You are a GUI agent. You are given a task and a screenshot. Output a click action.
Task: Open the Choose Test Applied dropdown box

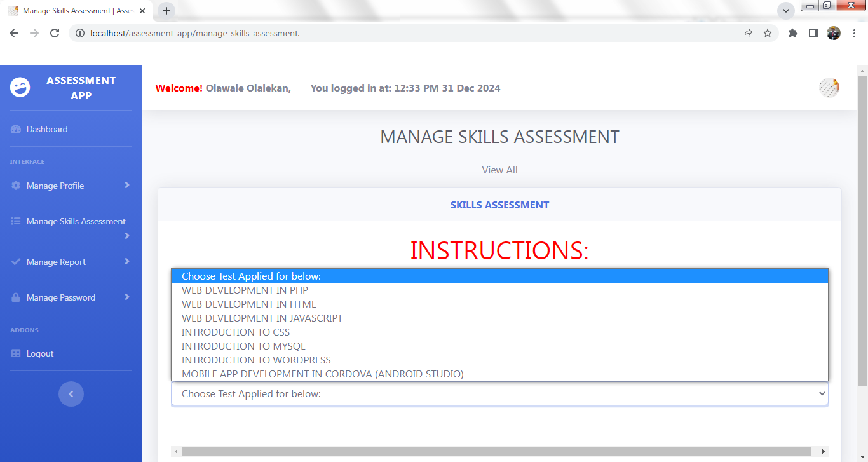pos(499,394)
